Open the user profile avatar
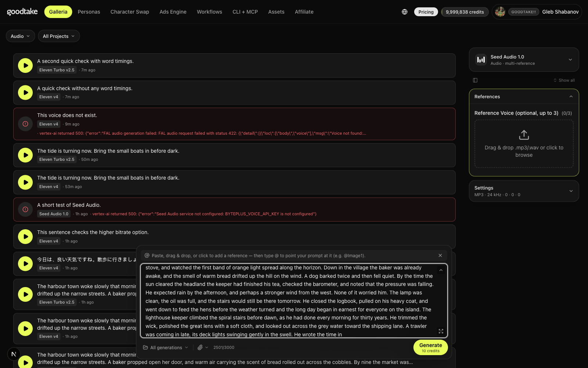Screen dimensions: 588x368 pos(500,12)
